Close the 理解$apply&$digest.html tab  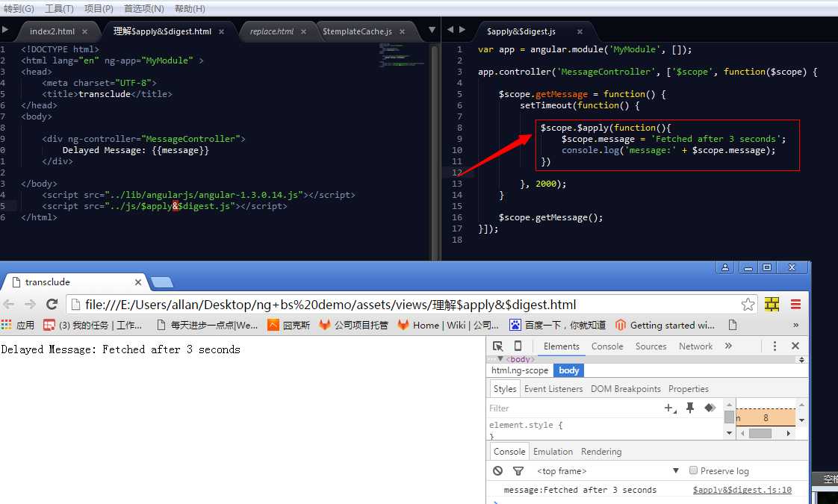221,32
